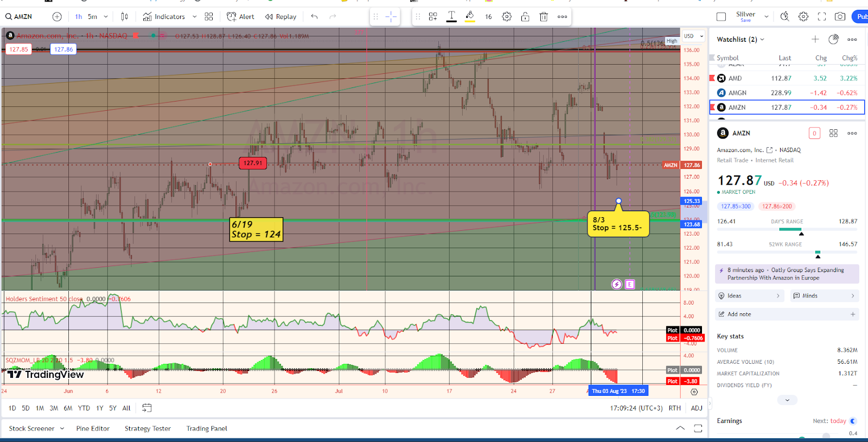The image size is (868, 442).
Task: Open the indicator templates grid icon
Action: coord(209,17)
